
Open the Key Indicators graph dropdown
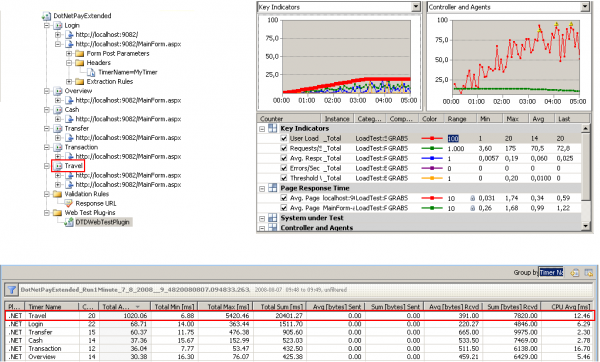point(416,7)
